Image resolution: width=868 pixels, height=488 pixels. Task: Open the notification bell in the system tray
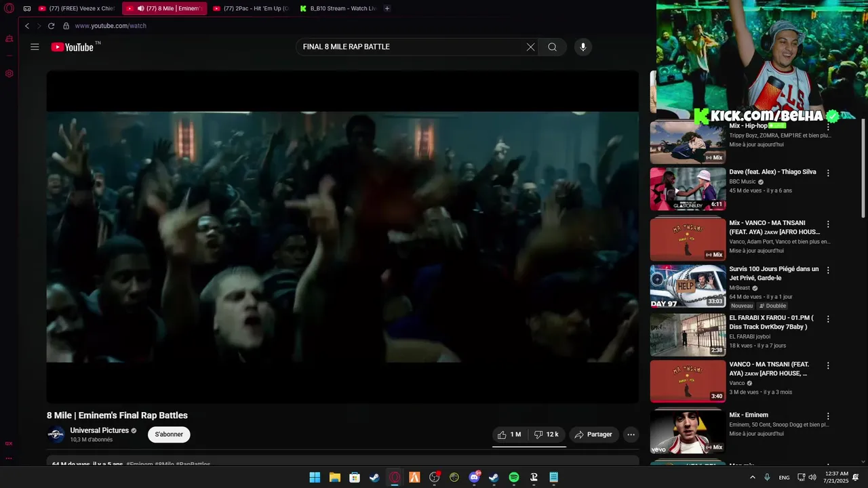[x=856, y=477]
